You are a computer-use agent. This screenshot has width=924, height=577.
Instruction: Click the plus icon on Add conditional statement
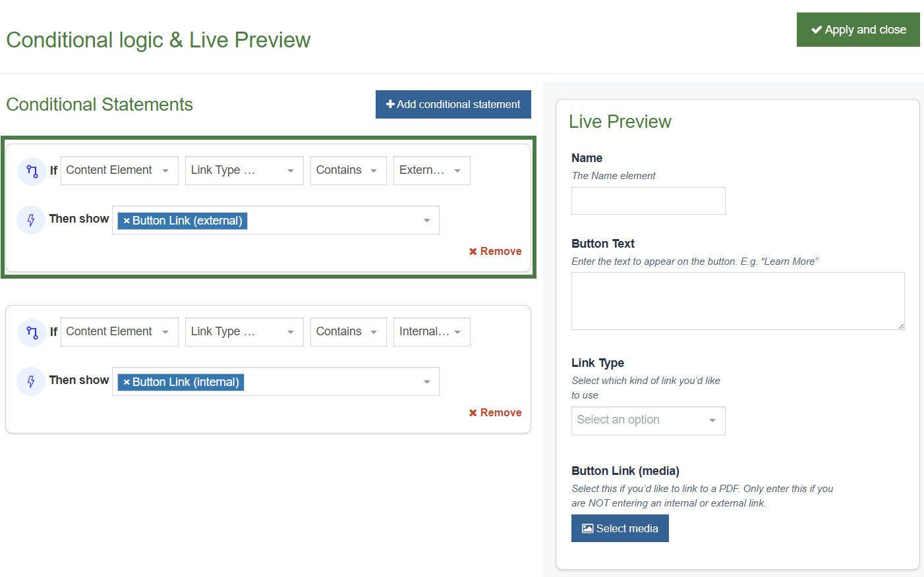click(389, 103)
